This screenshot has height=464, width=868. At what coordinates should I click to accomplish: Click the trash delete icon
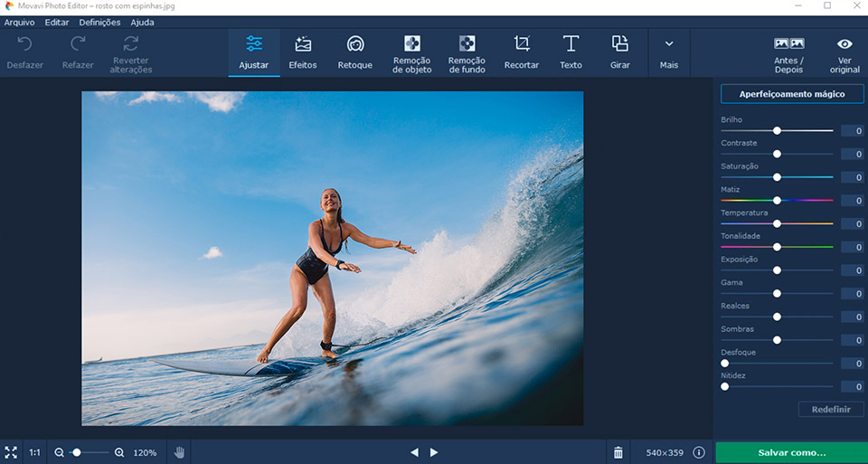point(618,452)
